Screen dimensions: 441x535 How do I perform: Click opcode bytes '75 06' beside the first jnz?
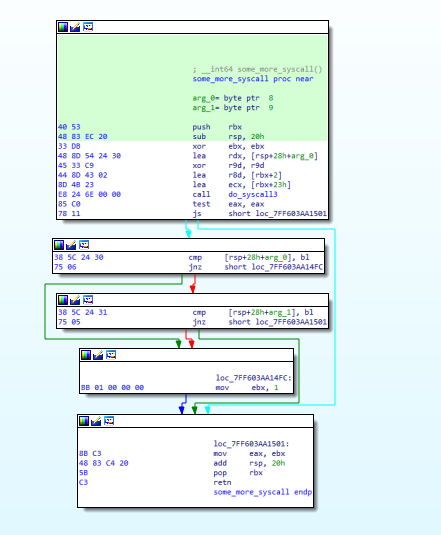(65, 267)
